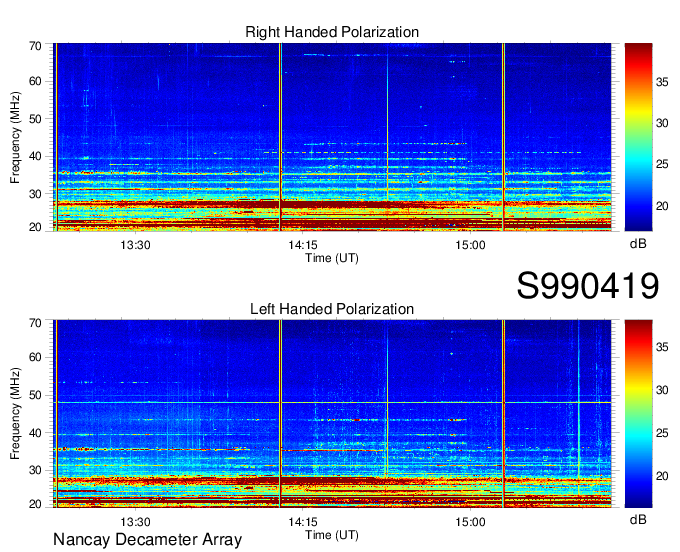Click the "Left Handed Polarization" plot title
680x552 pixels.
tap(332, 309)
